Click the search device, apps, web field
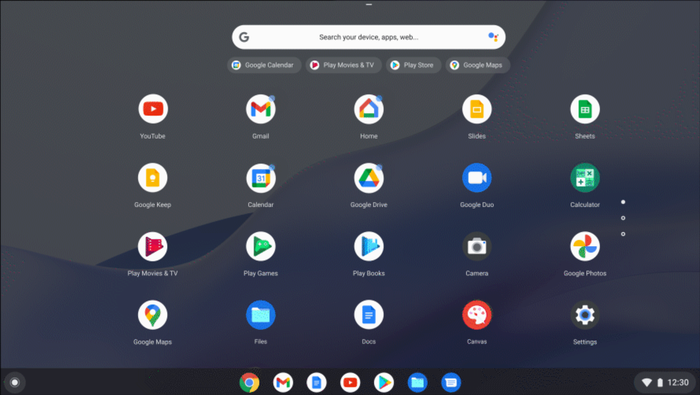The height and width of the screenshot is (395, 700). (x=369, y=37)
